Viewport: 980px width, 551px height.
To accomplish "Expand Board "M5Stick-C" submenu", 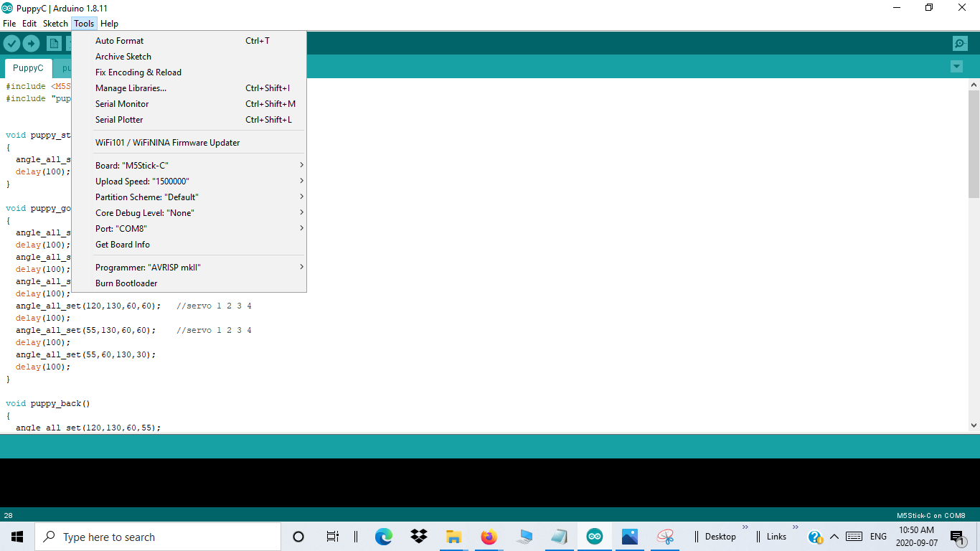I will point(189,166).
